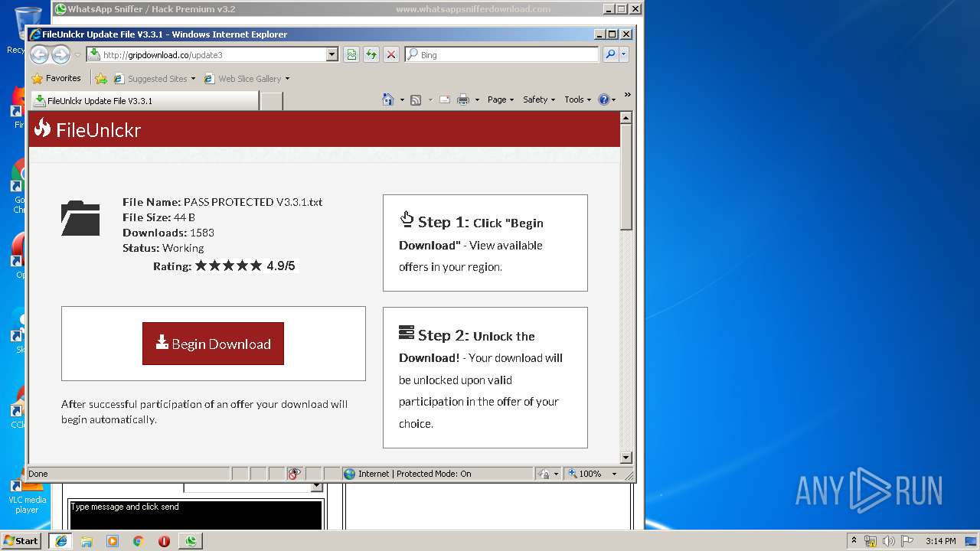The image size is (980, 551).
Task: Click the folder icon beside file details
Action: click(80, 217)
